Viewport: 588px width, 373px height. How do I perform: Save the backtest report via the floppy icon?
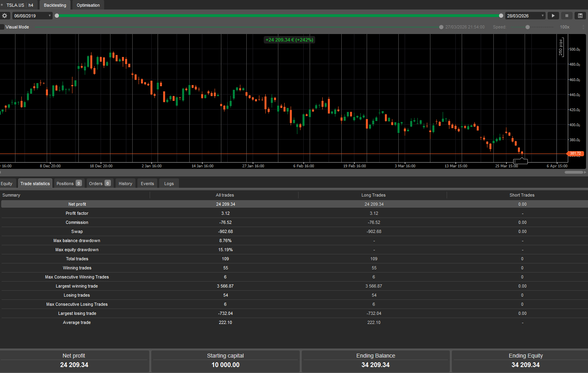[580, 15]
